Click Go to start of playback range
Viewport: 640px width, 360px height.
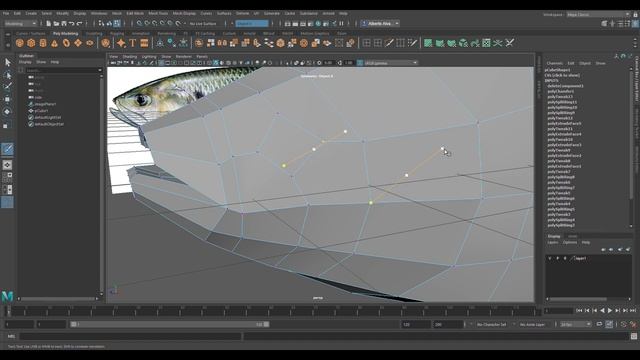click(x=579, y=311)
